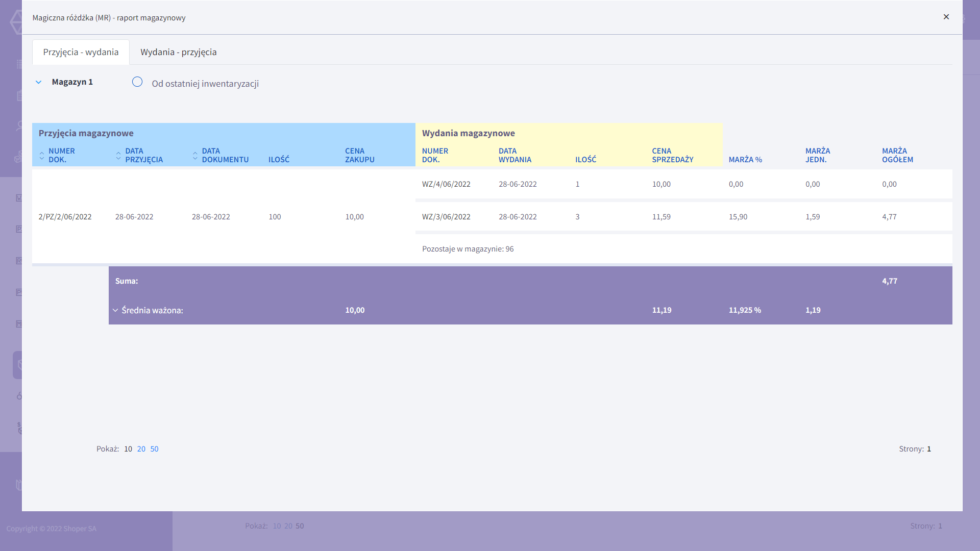Click document WZ/3/06/2022 entry
980x551 pixels.
click(x=446, y=217)
